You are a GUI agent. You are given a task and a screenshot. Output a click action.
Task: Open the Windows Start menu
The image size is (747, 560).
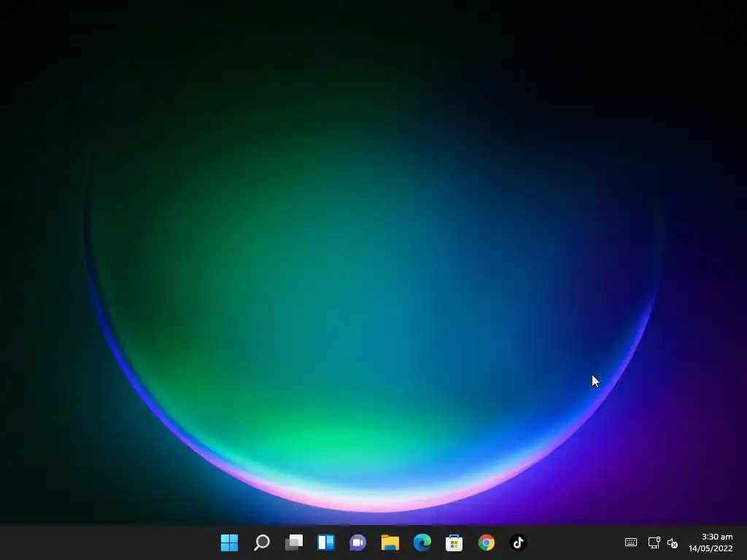229,542
